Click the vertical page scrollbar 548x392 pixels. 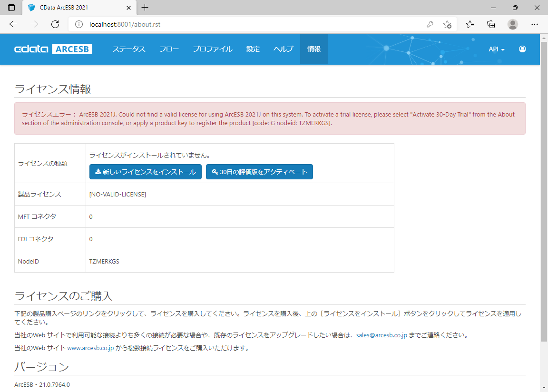click(x=544, y=191)
